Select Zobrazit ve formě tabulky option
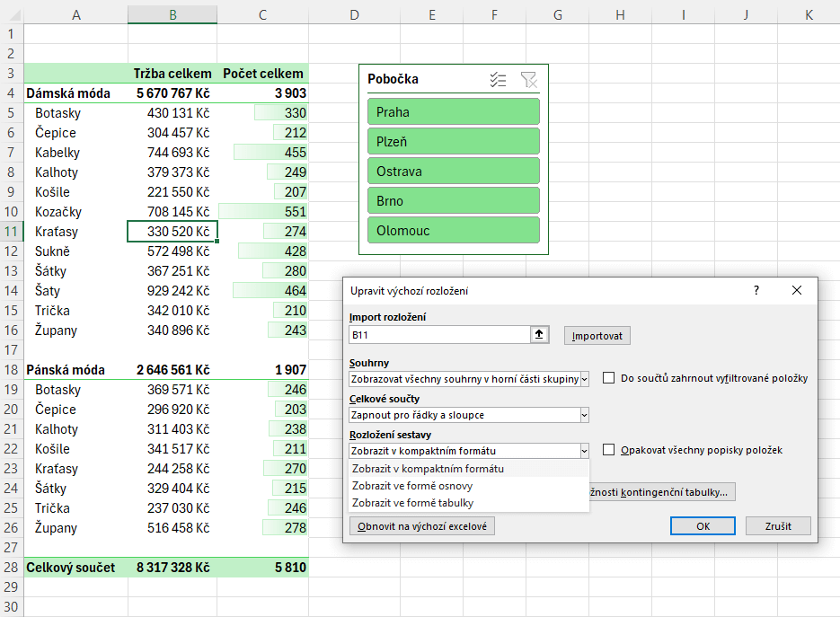 [x=413, y=503]
